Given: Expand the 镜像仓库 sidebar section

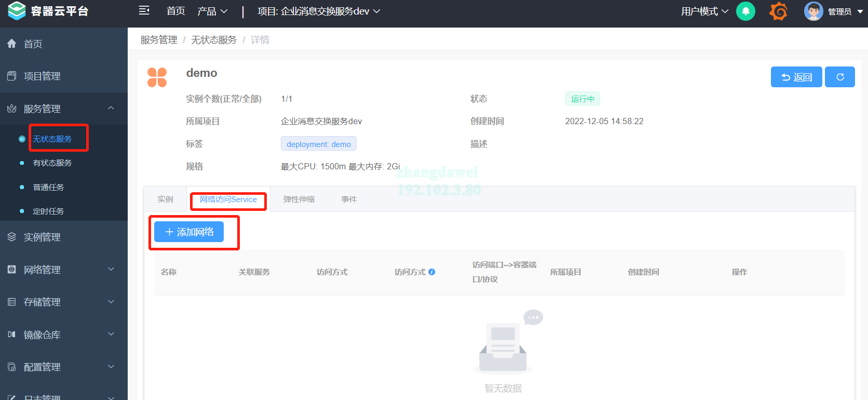Looking at the screenshot, I should tap(111, 334).
